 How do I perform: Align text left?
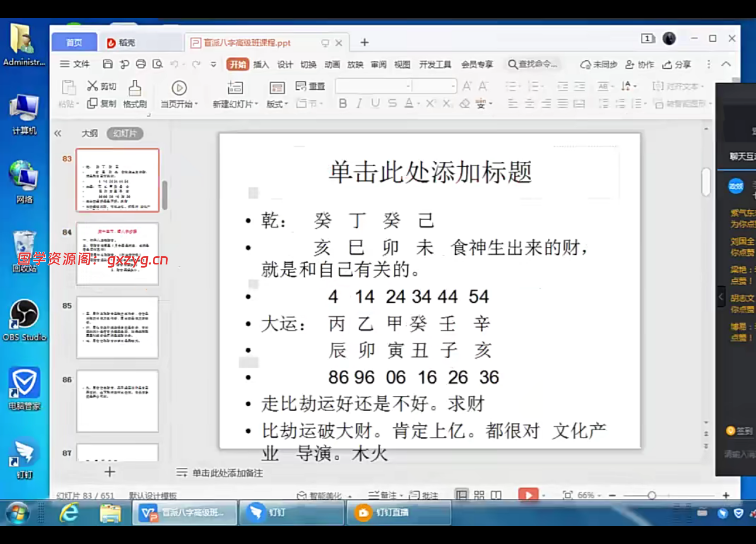[x=513, y=104]
